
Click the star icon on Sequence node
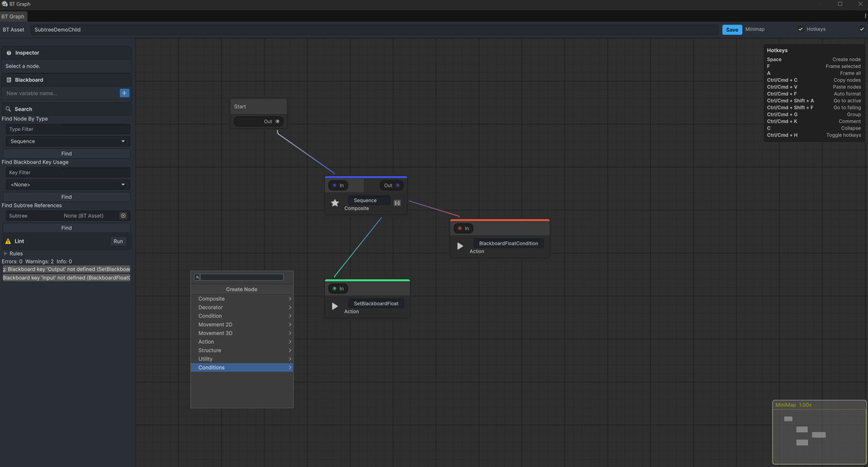tap(335, 203)
